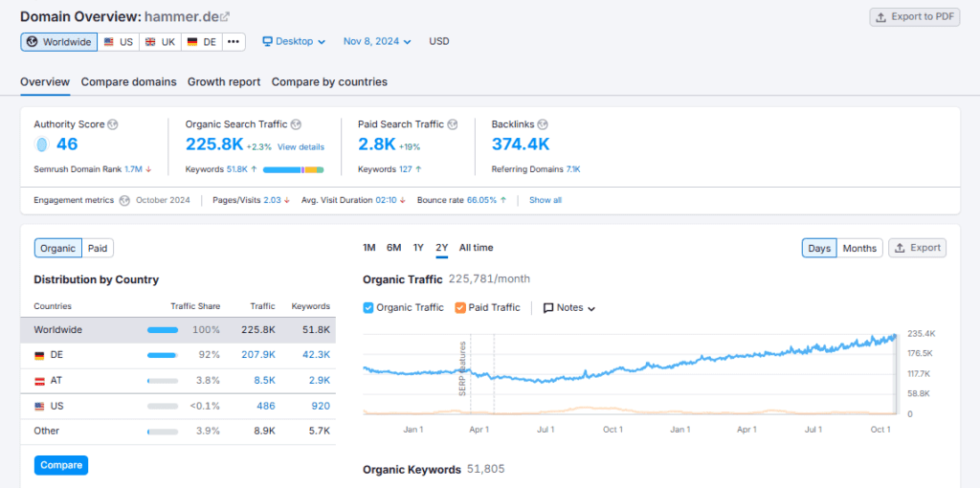Viewport: 980px width, 488px height.
Task: Click the Engagement metrics info icon
Action: click(123, 200)
